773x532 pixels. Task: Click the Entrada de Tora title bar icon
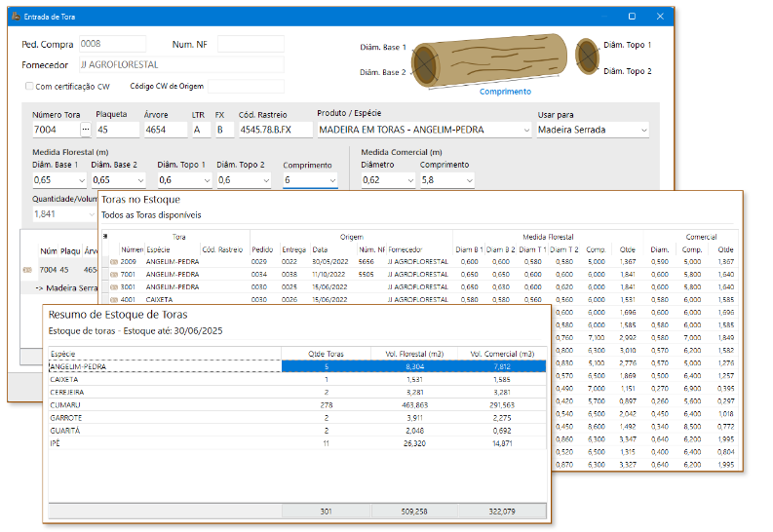tap(13, 17)
